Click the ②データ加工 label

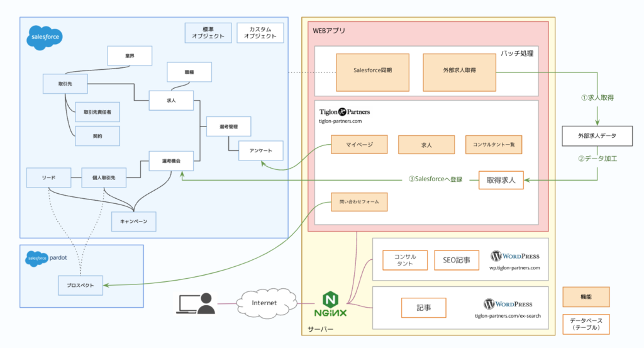[597, 159]
